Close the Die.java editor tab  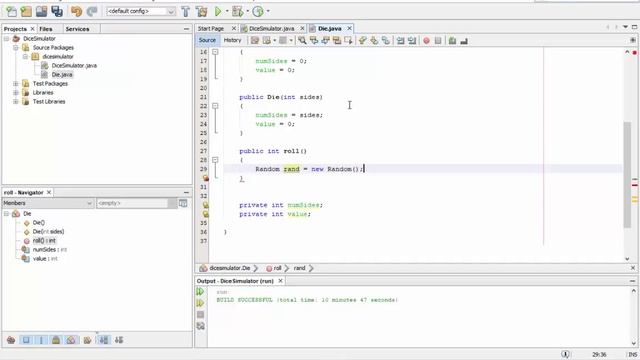pos(349,29)
